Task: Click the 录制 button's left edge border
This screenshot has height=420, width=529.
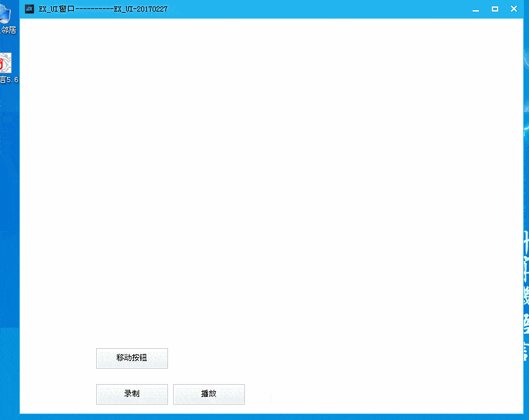Action: (97, 394)
